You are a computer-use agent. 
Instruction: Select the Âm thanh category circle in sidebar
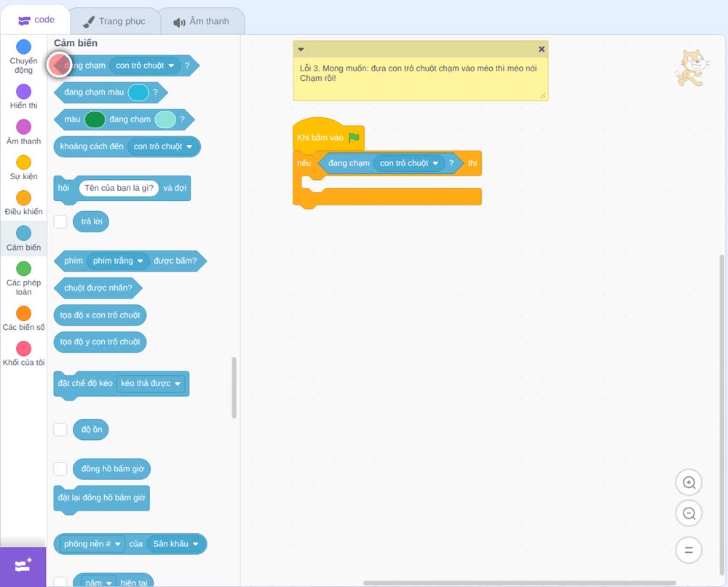pos(24,127)
